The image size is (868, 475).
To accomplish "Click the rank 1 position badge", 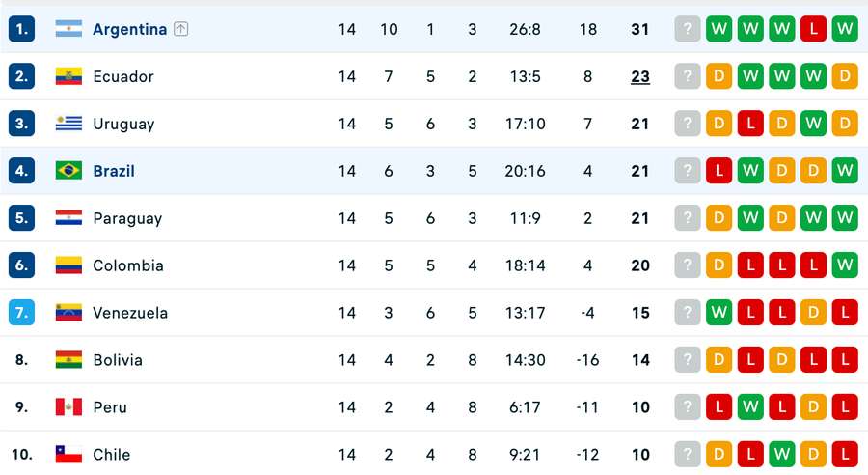I will coord(21,29).
